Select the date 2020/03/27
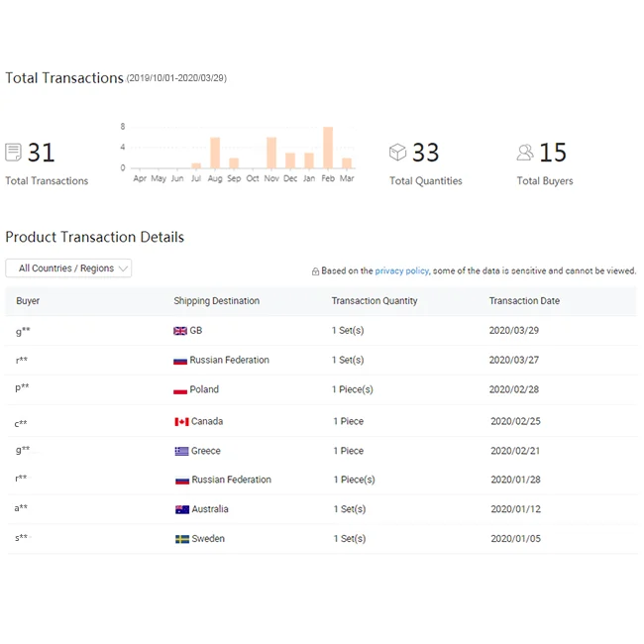This screenshot has height=644, width=644. [x=514, y=361]
